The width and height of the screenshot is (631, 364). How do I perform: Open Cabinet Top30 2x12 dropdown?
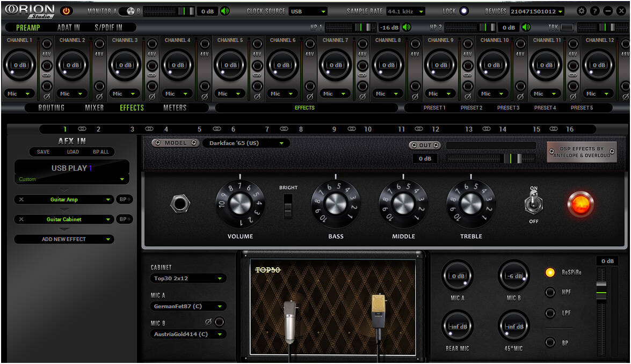(188, 278)
